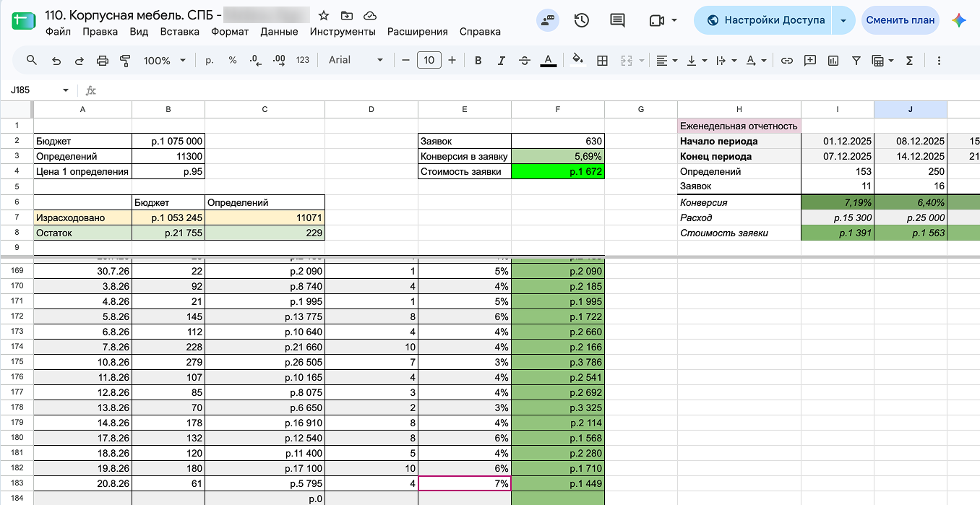Open the Arial font dropdown
The height and width of the screenshot is (505, 980).
[356, 60]
